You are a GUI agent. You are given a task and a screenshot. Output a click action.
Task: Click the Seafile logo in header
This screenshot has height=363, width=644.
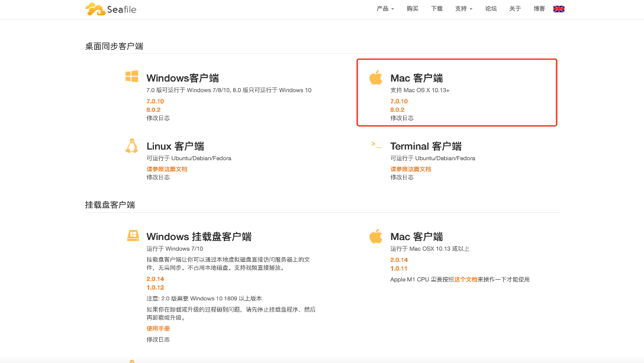pyautogui.click(x=111, y=9)
